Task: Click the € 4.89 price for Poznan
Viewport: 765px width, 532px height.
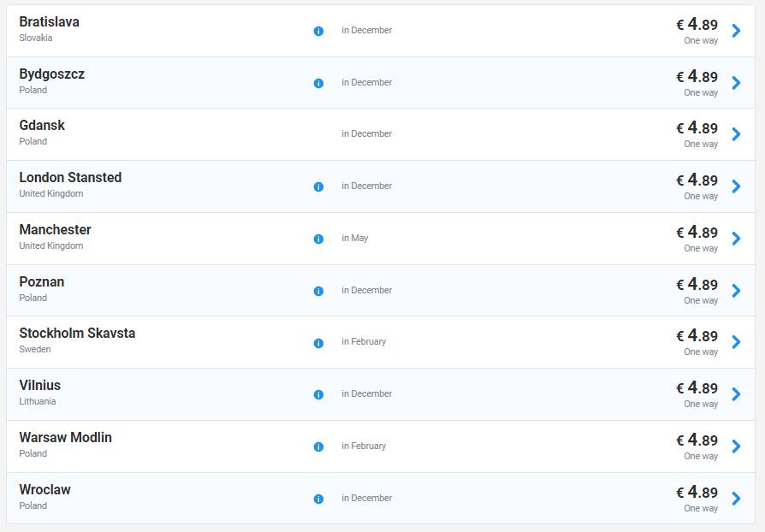Action: (x=697, y=284)
